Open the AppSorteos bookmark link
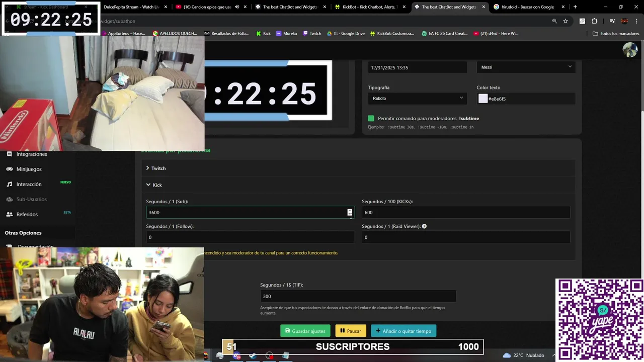The image size is (644, 362). coord(123,33)
